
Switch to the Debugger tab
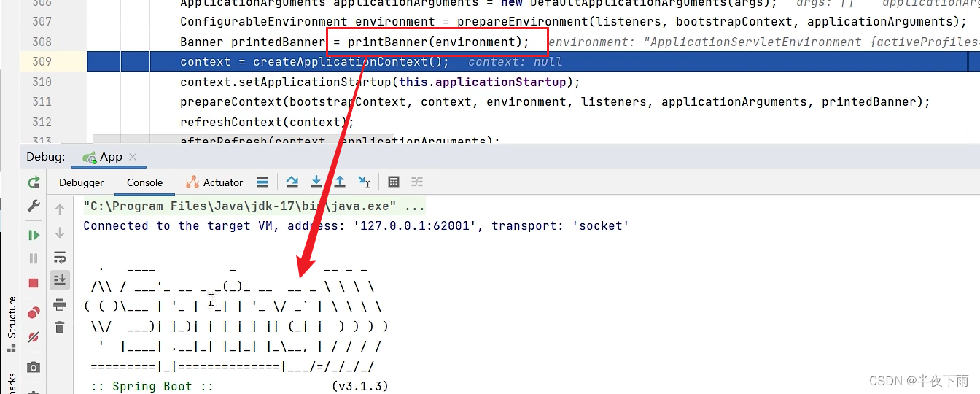[82, 182]
